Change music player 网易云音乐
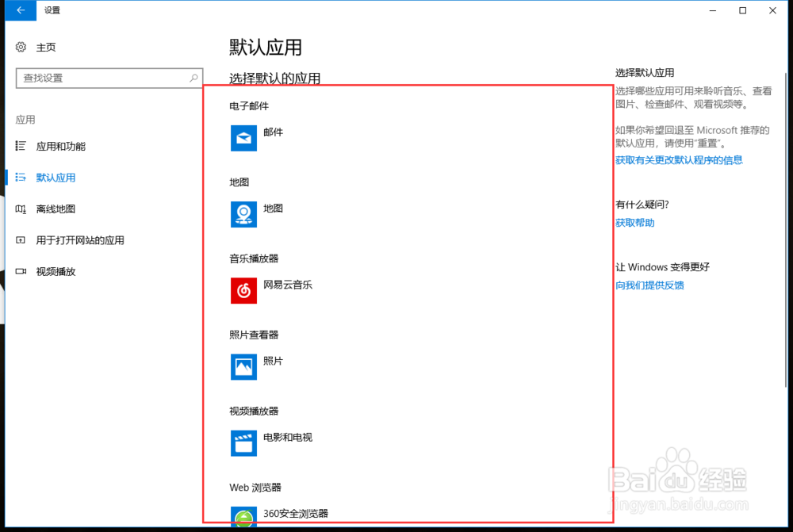Viewport: 793px width, 532px height. click(x=288, y=285)
